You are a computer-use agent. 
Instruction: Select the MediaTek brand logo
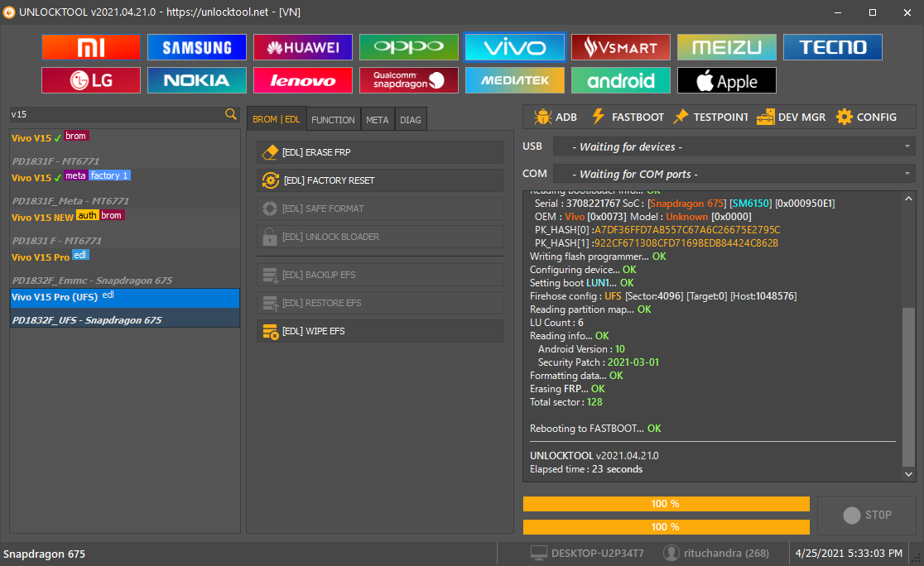coord(515,80)
